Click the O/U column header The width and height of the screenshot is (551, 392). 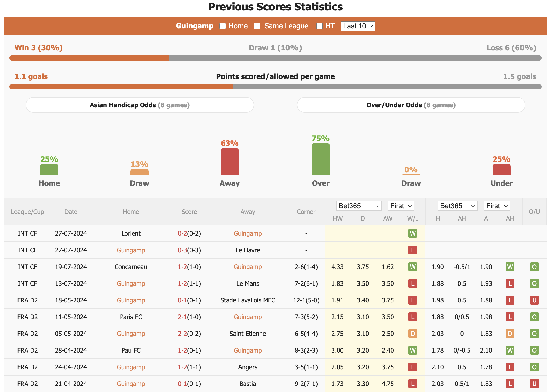click(534, 212)
